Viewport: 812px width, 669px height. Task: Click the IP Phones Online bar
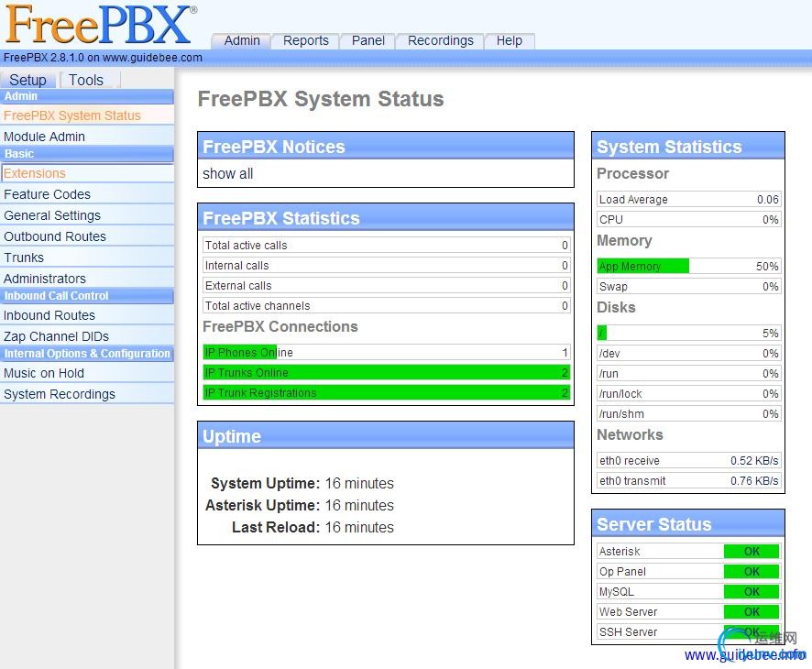click(387, 353)
